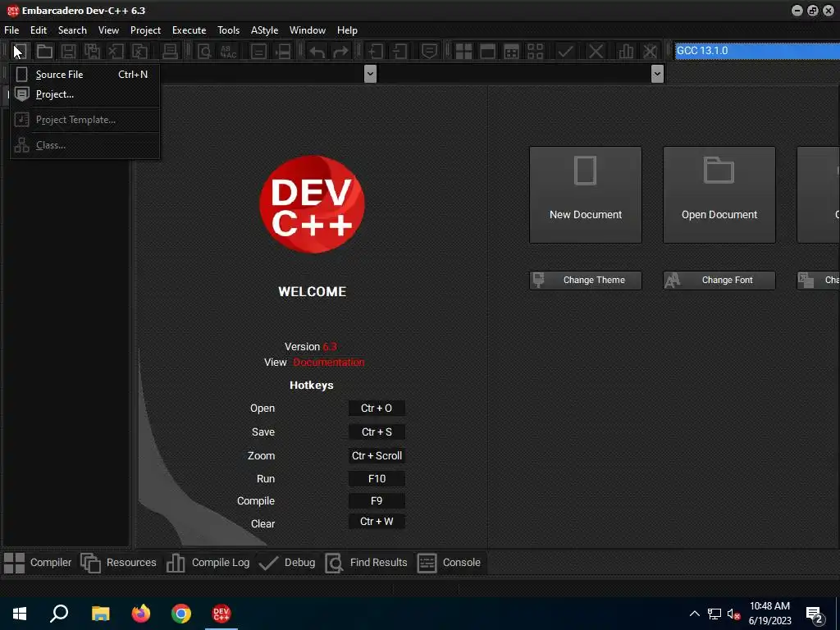Viewport: 840px width, 630px height.
Task: Click the muted volume tray icon
Action: tap(734, 614)
